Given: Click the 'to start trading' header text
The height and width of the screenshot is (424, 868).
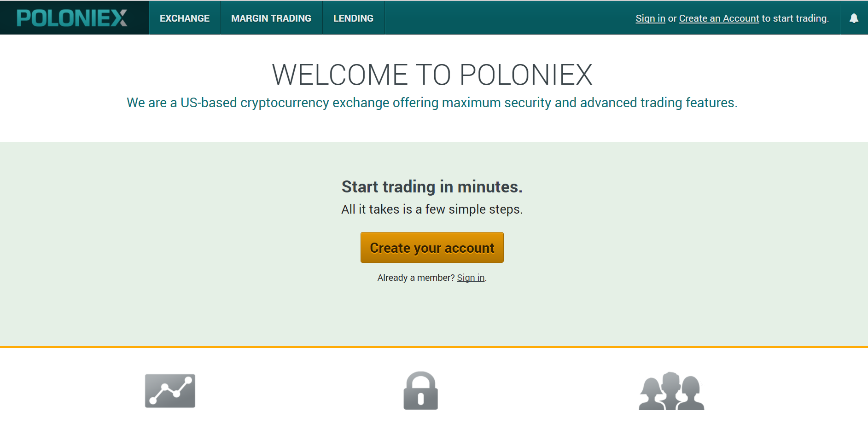Looking at the screenshot, I should (x=795, y=18).
